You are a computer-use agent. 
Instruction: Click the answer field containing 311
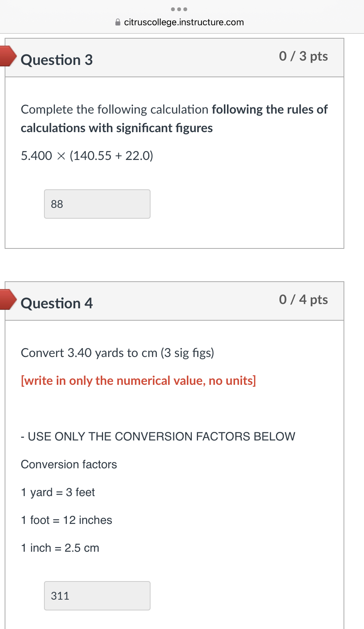click(97, 596)
